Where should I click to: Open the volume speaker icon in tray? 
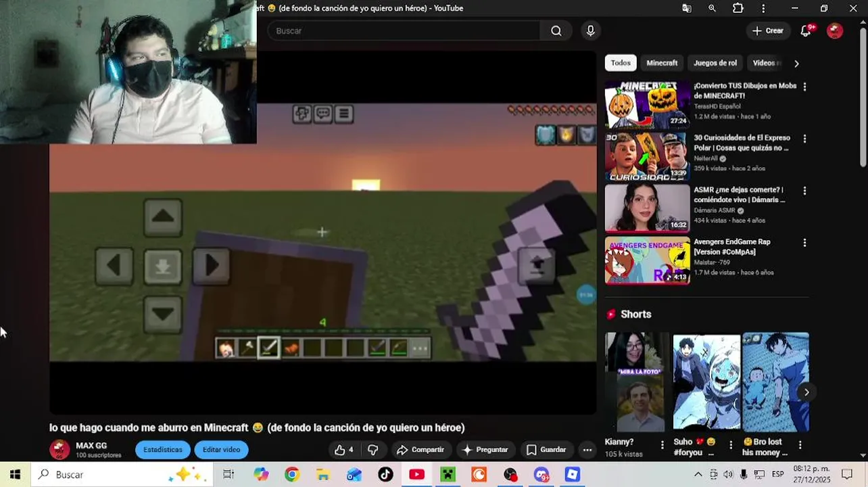pyautogui.click(x=728, y=474)
